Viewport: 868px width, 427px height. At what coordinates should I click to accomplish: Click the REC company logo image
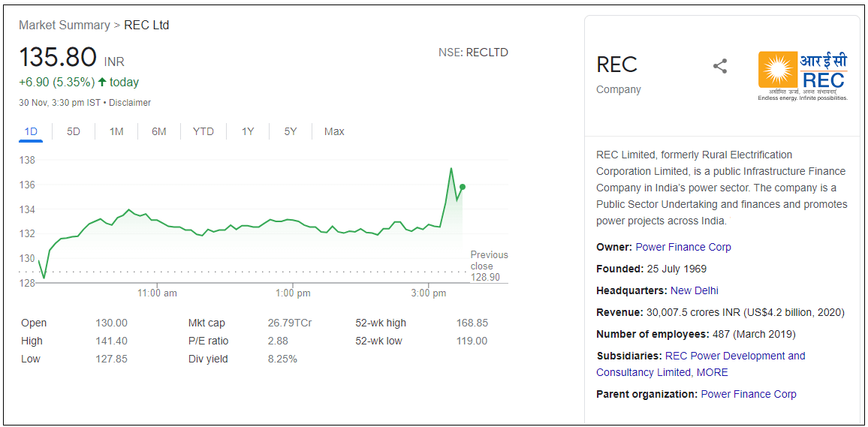(x=803, y=76)
